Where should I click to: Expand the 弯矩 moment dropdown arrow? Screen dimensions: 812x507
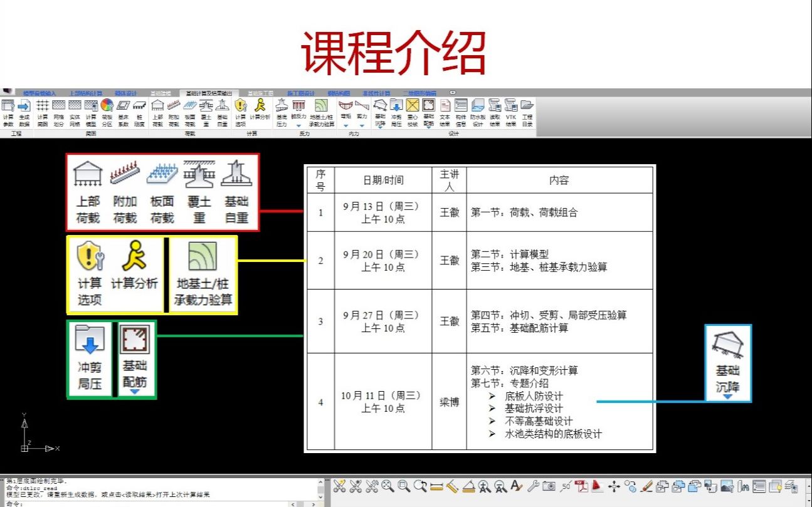pos(346,124)
